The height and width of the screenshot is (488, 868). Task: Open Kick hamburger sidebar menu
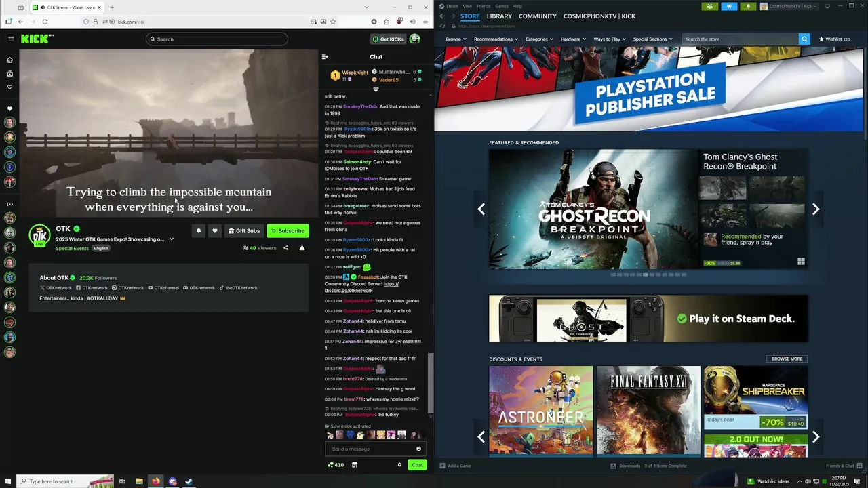(x=11, y=39)
